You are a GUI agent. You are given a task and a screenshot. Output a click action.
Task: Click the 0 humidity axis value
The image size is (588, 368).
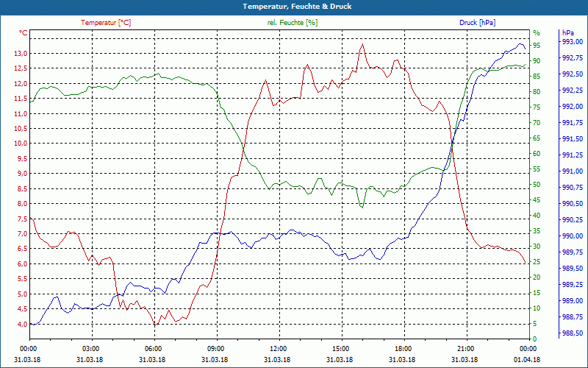pos(535,339)
